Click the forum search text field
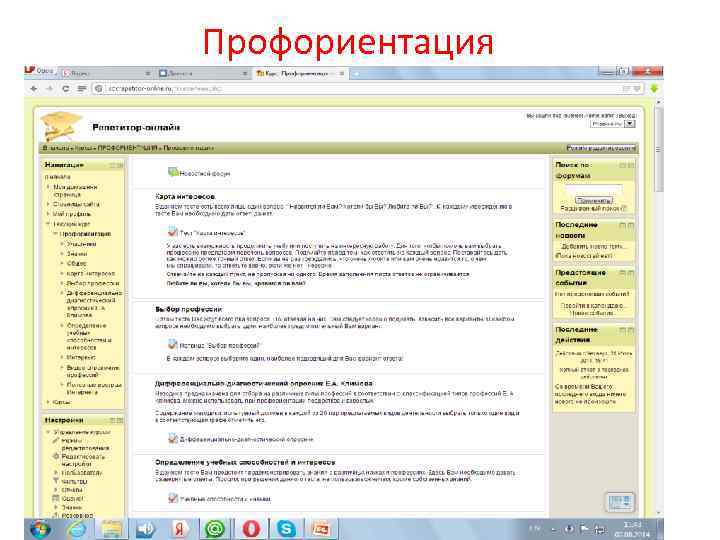This screenshot has width=720, height=540. pyautogui.click(x=593, y=189)
